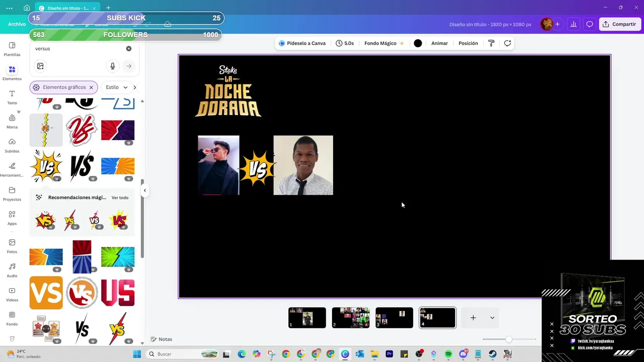
Task: Click Ver todo in magic recommendations
Action: (120, 198)
